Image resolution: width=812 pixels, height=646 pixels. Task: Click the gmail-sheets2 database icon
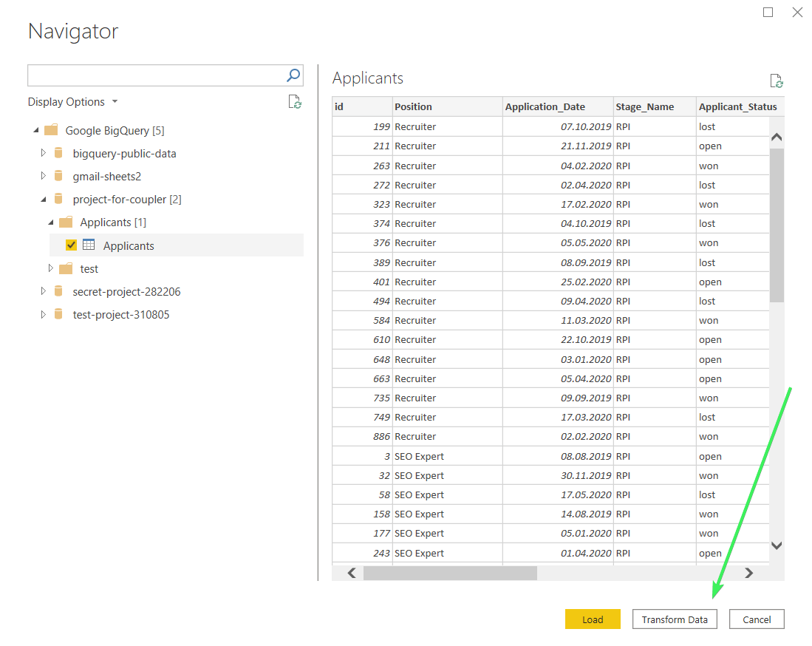58,176
